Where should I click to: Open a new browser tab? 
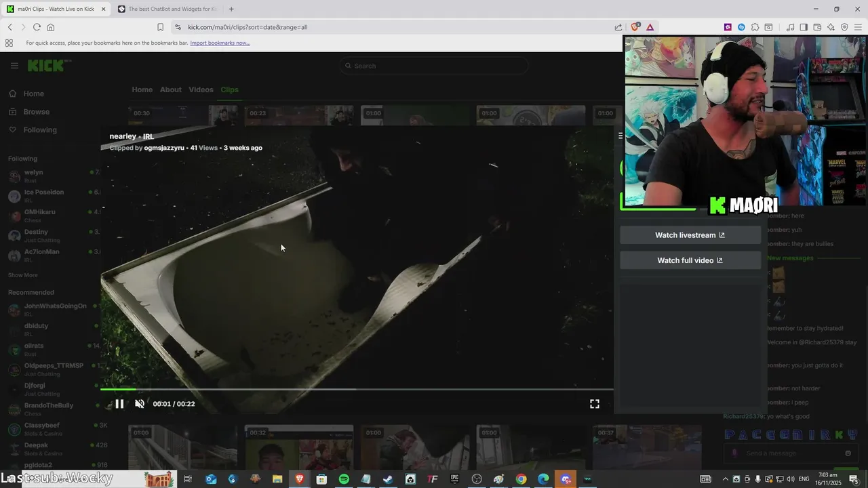tap(231, 9)
